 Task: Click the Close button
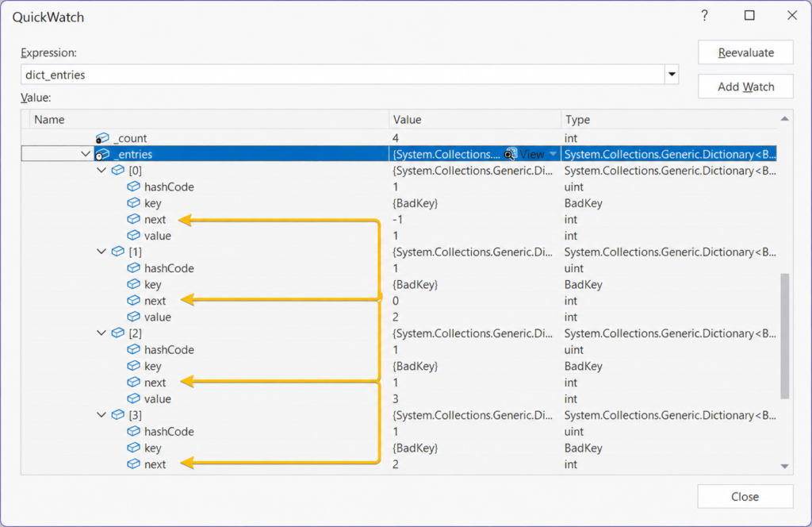(745, 496)
